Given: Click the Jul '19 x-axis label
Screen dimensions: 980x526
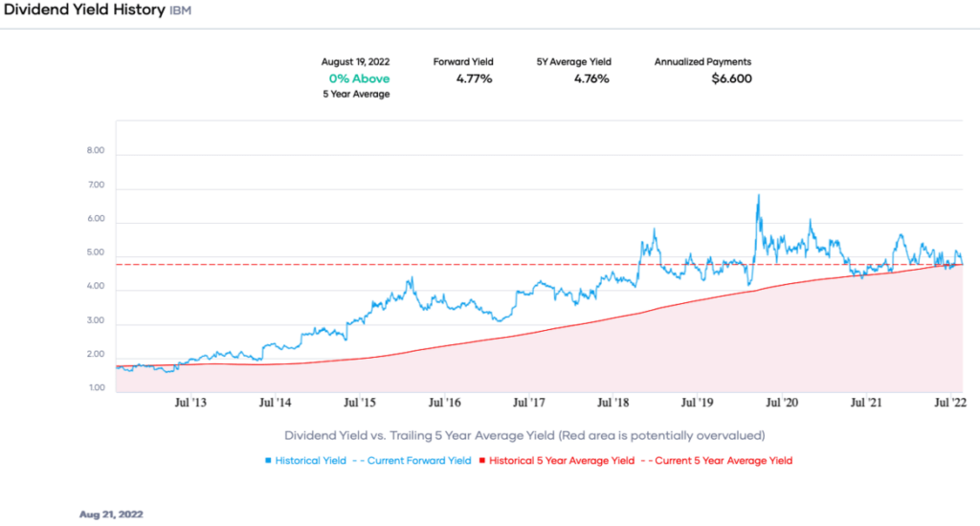Looking at the screenshot, I should point(697,403).
